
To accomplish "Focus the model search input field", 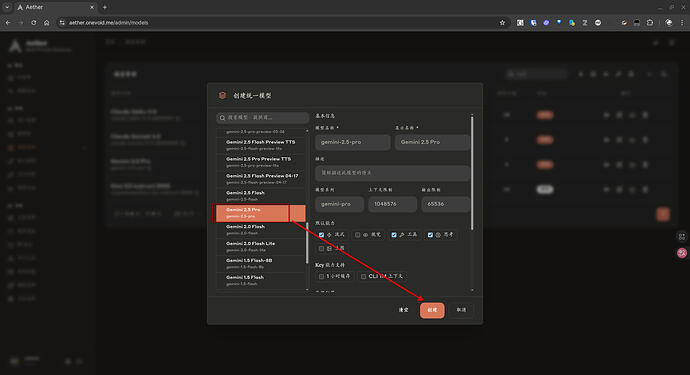I will coord(262,118).
